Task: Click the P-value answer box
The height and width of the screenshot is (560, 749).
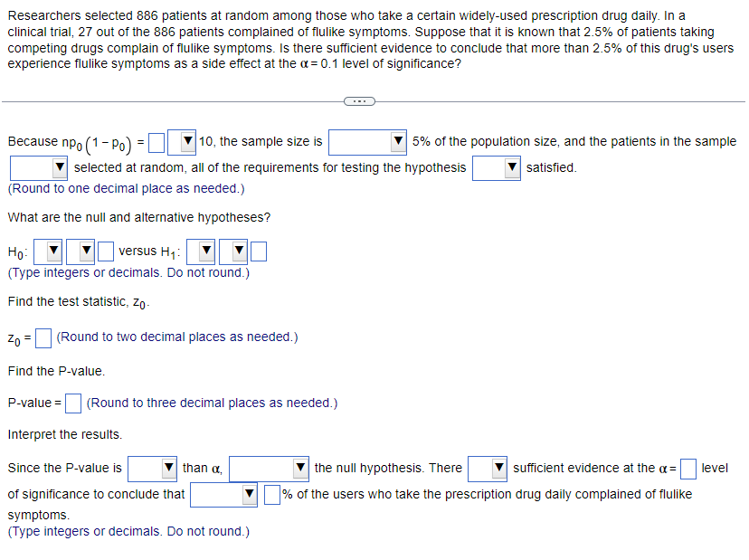Action: tap(72, 403)
